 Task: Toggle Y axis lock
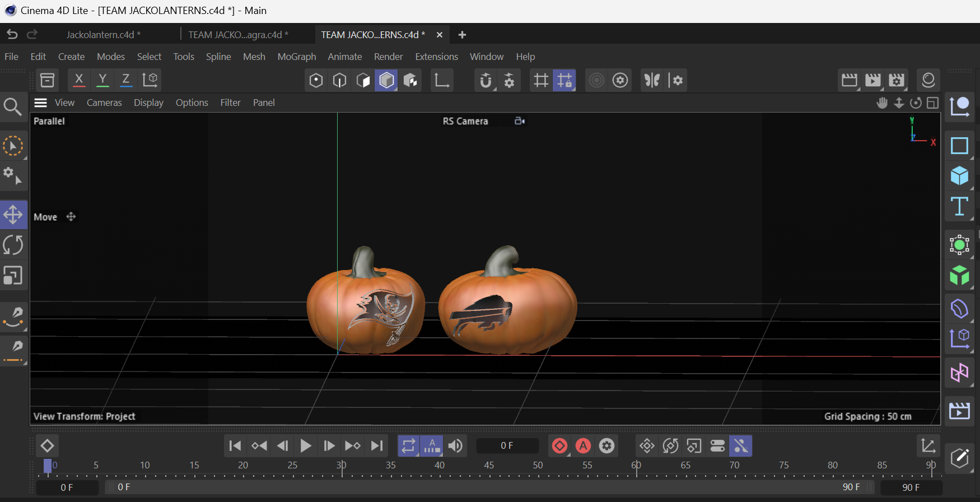102,80
